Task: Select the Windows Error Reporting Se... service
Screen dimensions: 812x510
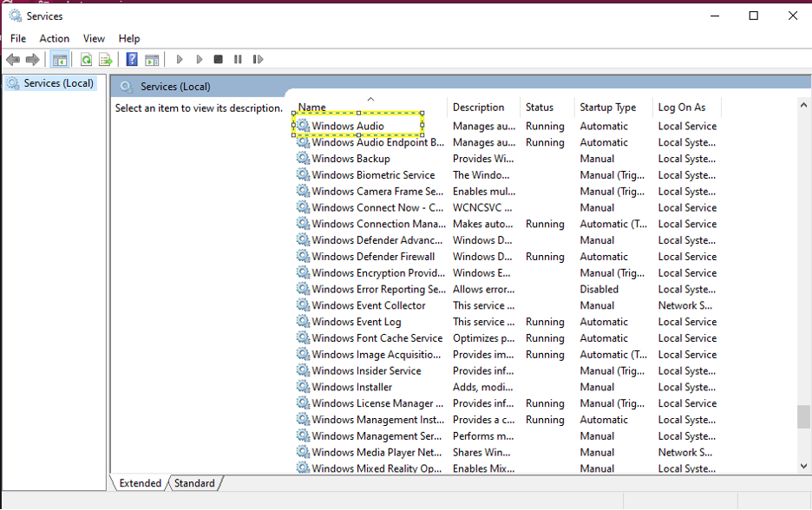Action: (378, 289)
